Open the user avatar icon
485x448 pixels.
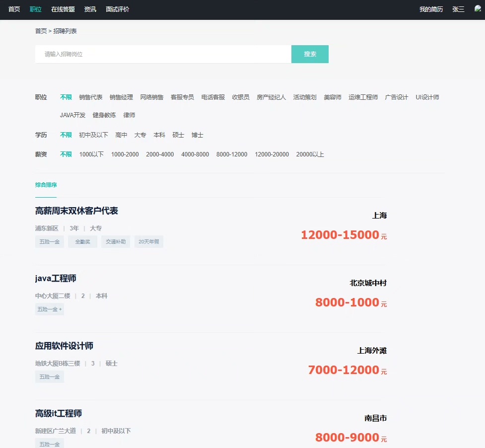tap(478, 8)
